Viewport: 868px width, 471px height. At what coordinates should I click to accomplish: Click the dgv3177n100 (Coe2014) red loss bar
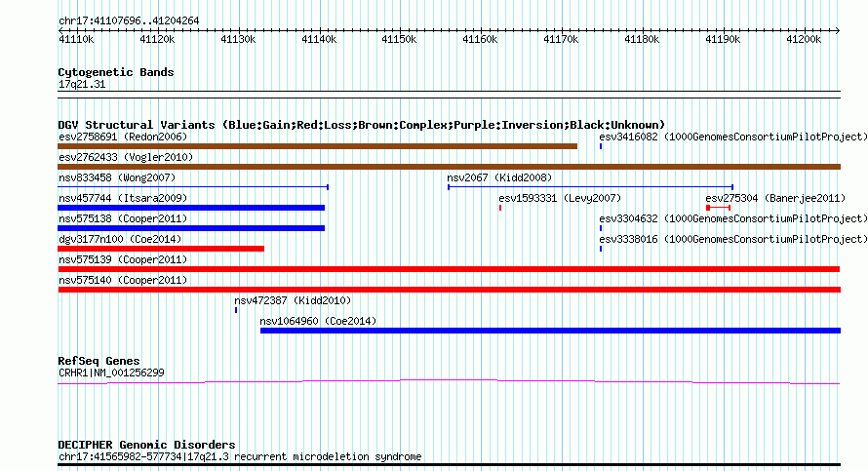pos(161,249)
